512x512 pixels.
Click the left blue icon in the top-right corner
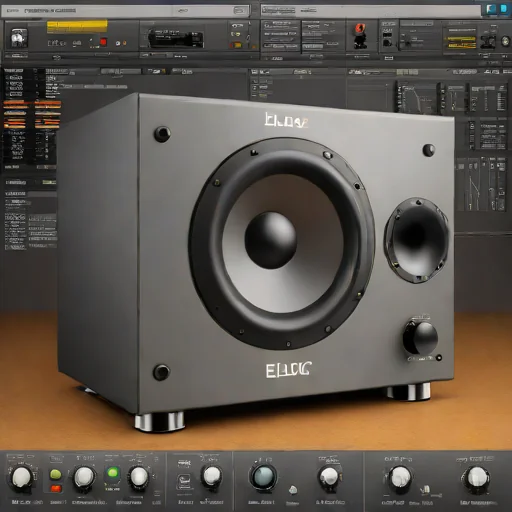491,9
